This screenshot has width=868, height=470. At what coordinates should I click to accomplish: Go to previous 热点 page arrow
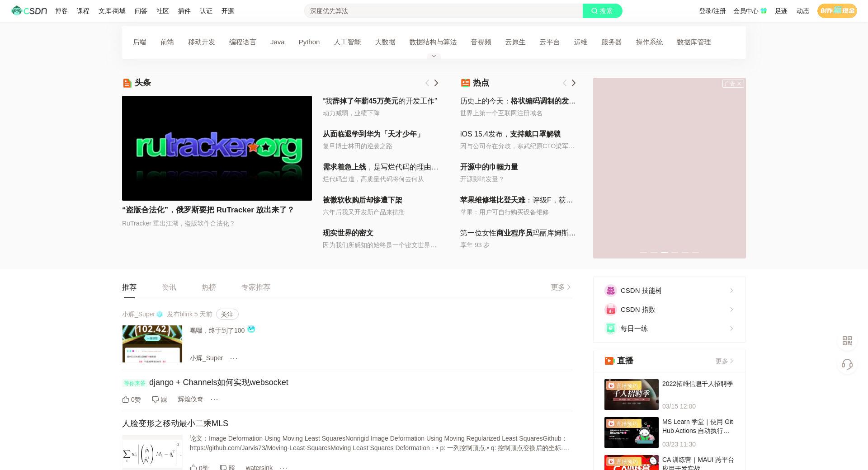pyautogui.click(x=565, y=83)
